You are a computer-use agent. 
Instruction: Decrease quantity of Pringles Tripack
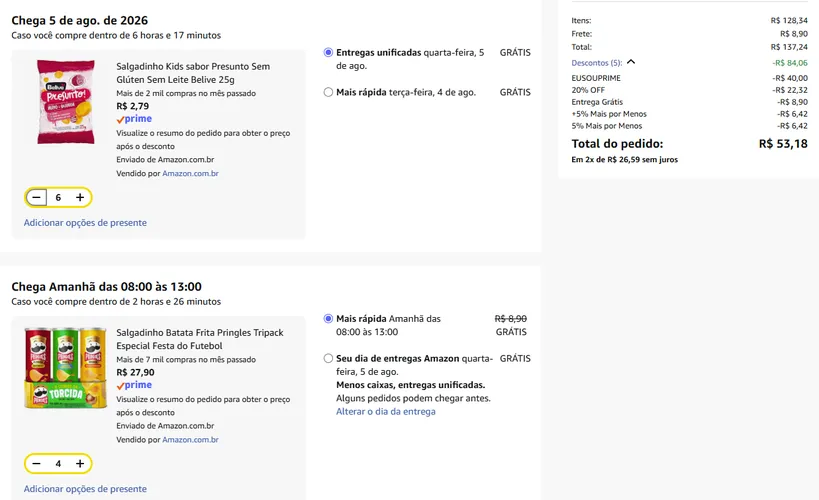(x=36, y=463)
